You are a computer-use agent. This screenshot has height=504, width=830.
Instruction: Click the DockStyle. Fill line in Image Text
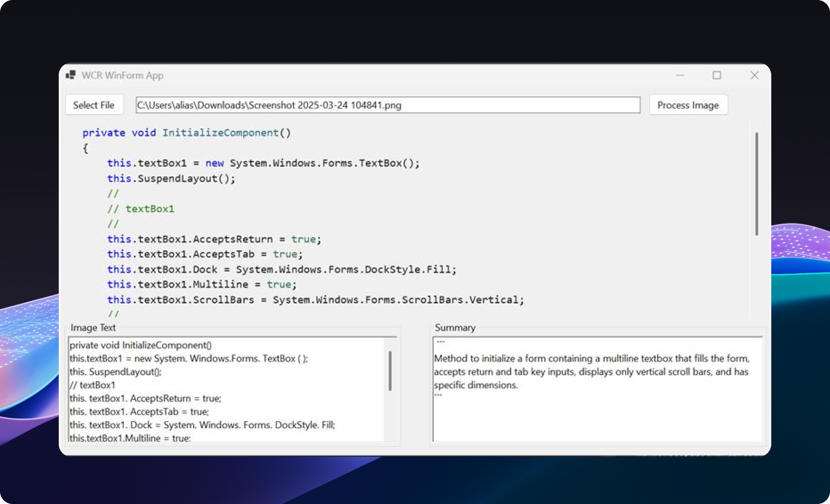click(202, 425)
